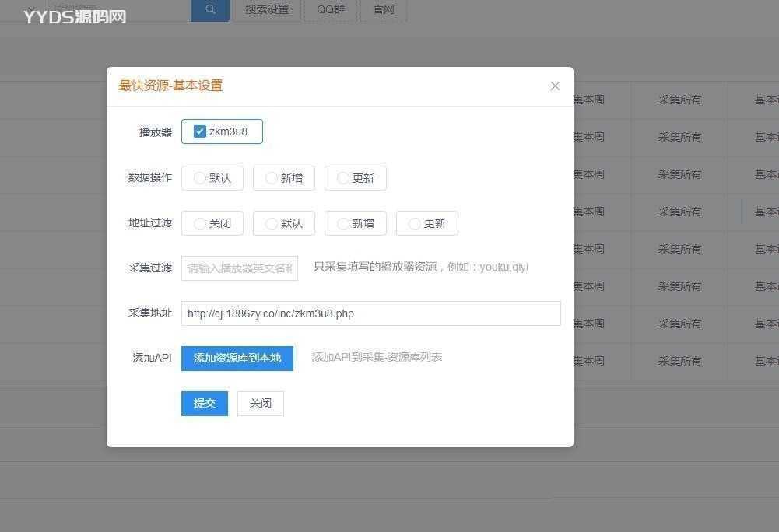Image resolution: width=779 pixels, height=532 pixels.
Task: Submit the form with 提交 button
Action: pos(204,403)
